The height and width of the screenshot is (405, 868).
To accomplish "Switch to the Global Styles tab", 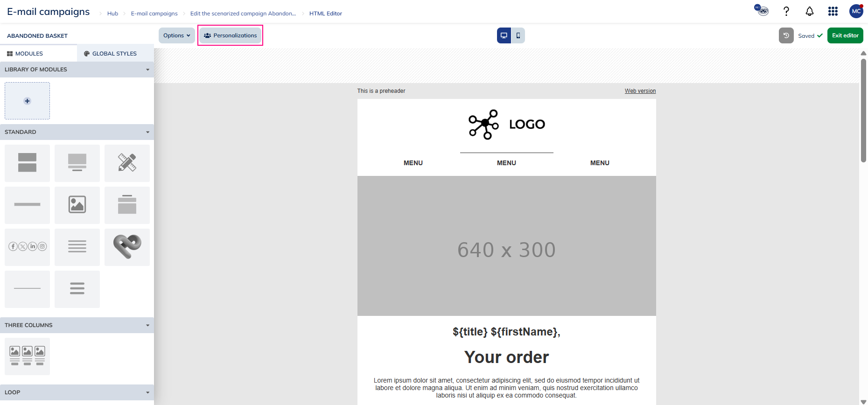I will click(111, 54).
